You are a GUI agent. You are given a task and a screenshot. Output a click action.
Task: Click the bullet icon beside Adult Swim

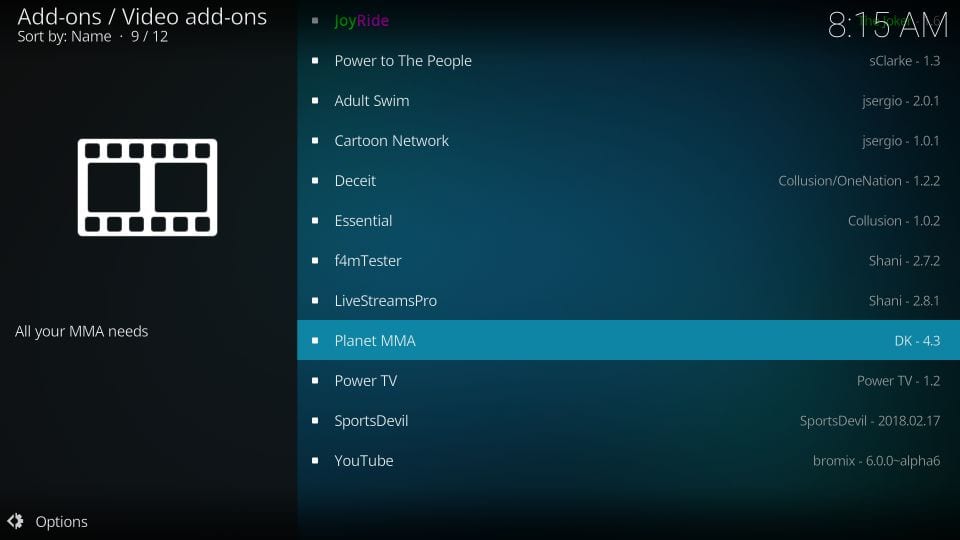pos(315,100)
